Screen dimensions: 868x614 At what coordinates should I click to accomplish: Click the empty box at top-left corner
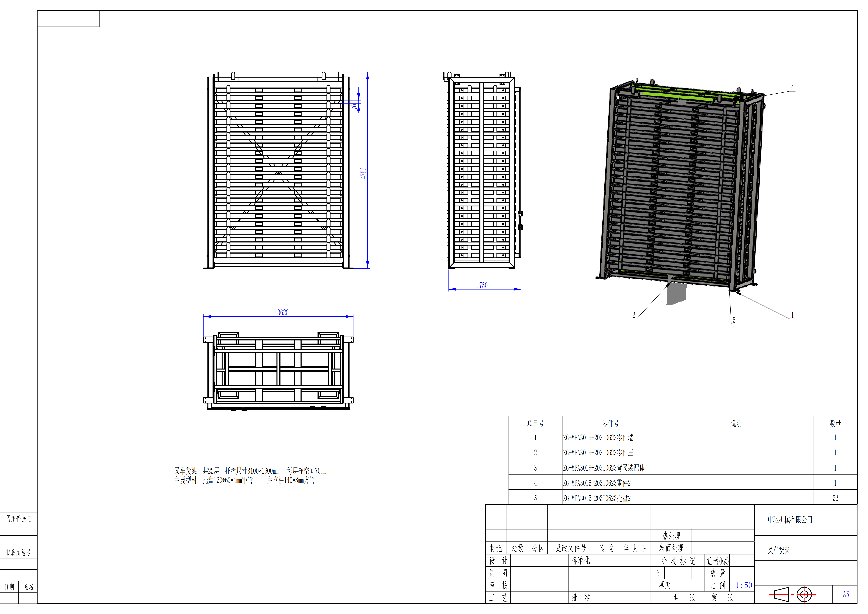pos(68,19)
